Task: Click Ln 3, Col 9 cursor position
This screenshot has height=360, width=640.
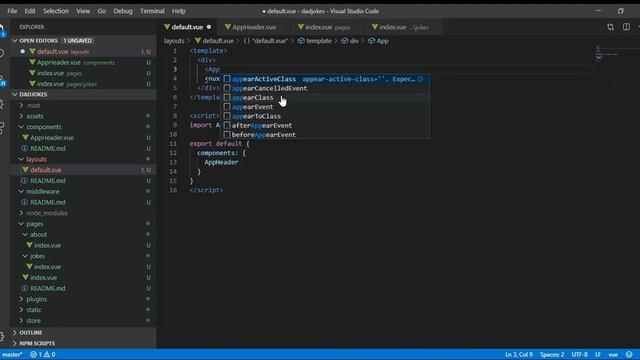Action: point(519,355)
